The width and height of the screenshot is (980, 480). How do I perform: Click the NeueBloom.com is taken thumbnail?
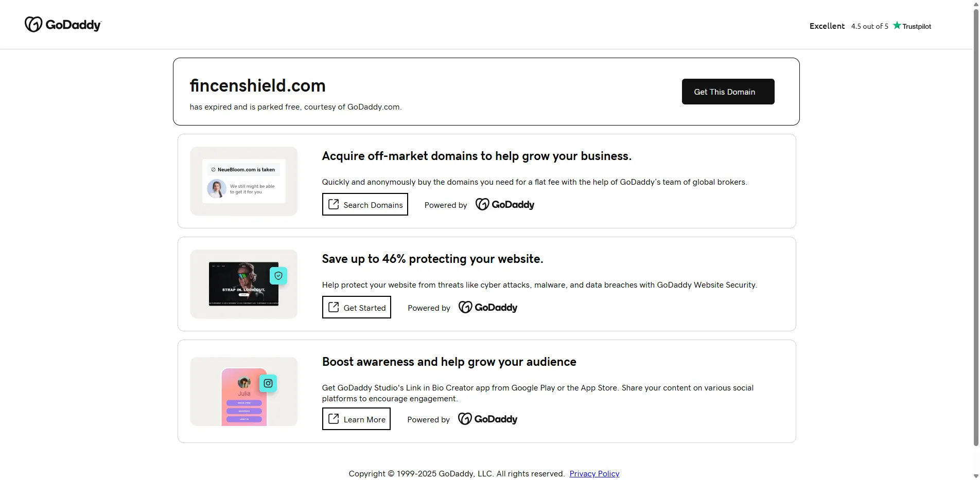(x=243, y=181)
